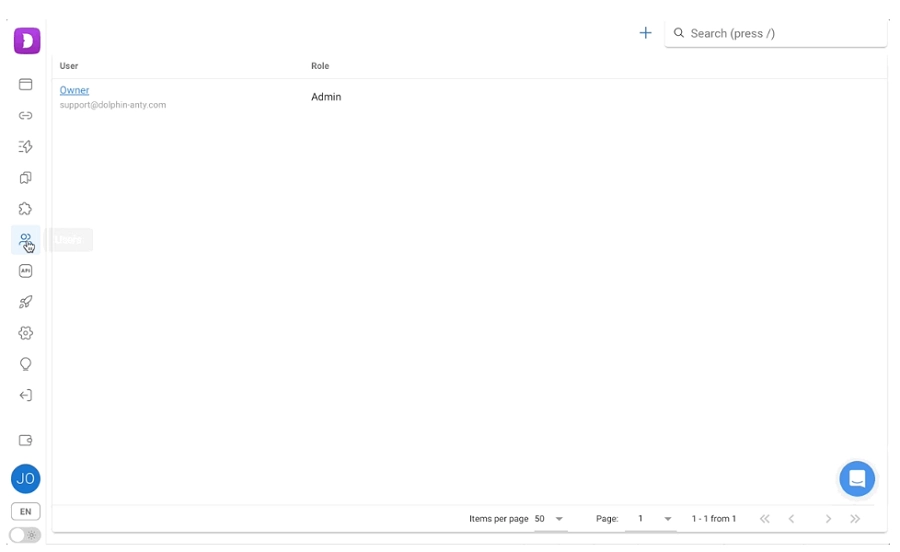The width and height of the screenshot is (900, 552).
Task: Open the chat support bubble
Action: click(857, 479)
